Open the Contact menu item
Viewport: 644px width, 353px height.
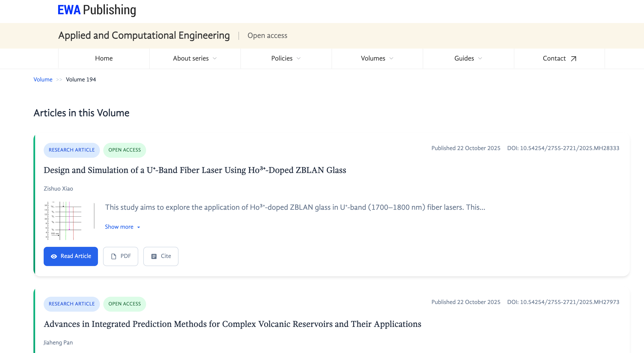[x=559, y=58]
